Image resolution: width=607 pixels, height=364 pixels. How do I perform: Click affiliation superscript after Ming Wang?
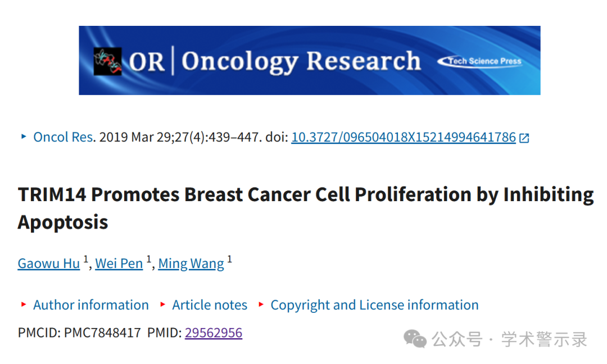229,259
